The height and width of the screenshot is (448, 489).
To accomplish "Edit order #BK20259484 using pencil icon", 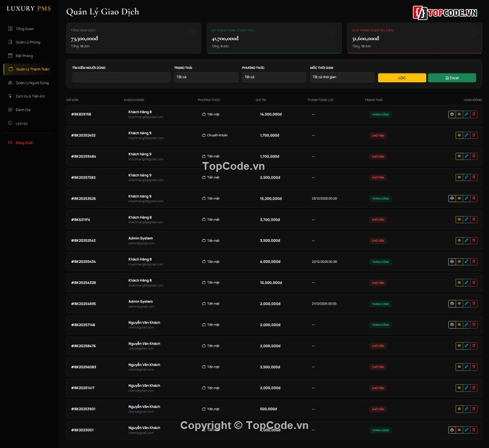I will point(466,156).
